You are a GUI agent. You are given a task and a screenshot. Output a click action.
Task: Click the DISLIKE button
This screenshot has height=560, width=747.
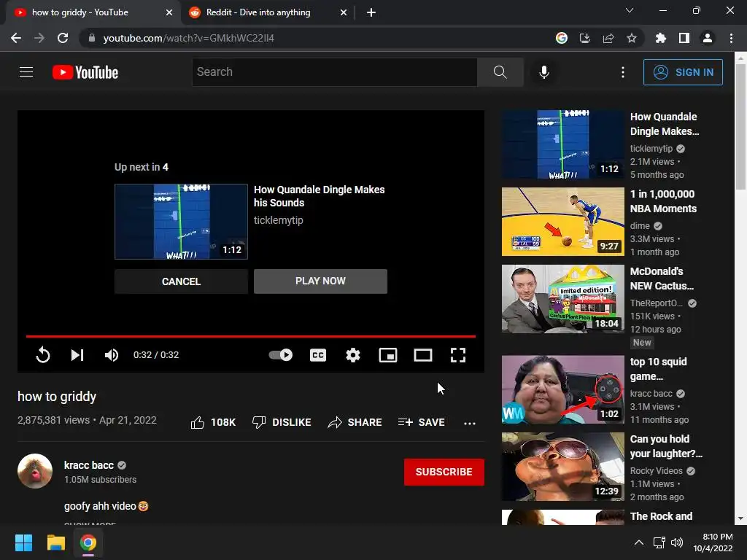tap(282, 422)
